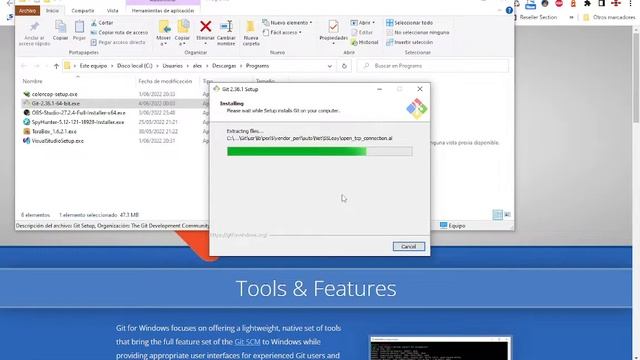Show hidden bookmarks with the » chevron
The image size is (640, 360).
[x=571, y=18]
